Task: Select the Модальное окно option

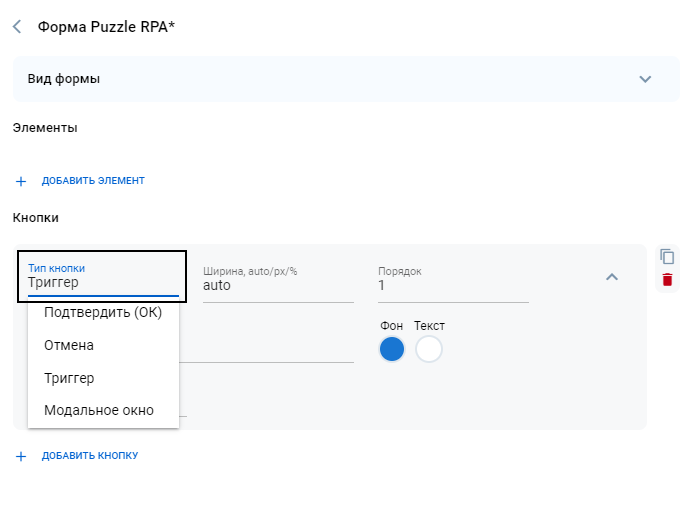Action: pyautogui.click(x=99, y=410)
